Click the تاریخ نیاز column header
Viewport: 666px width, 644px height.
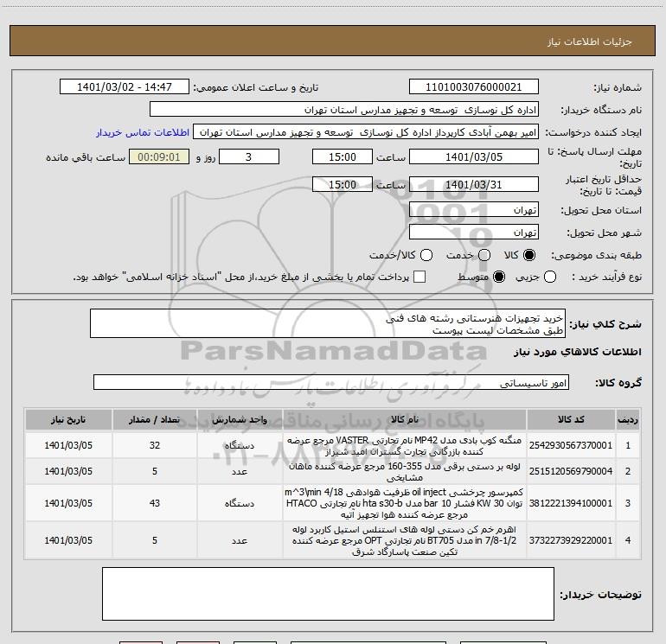tap(68, 419)
